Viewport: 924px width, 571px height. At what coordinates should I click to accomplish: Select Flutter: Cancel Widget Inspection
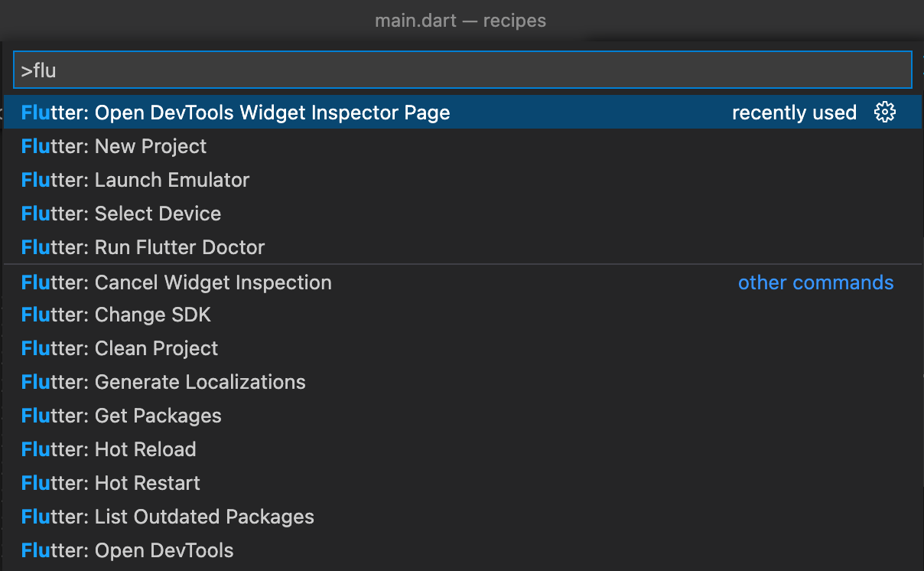[462, 282]
